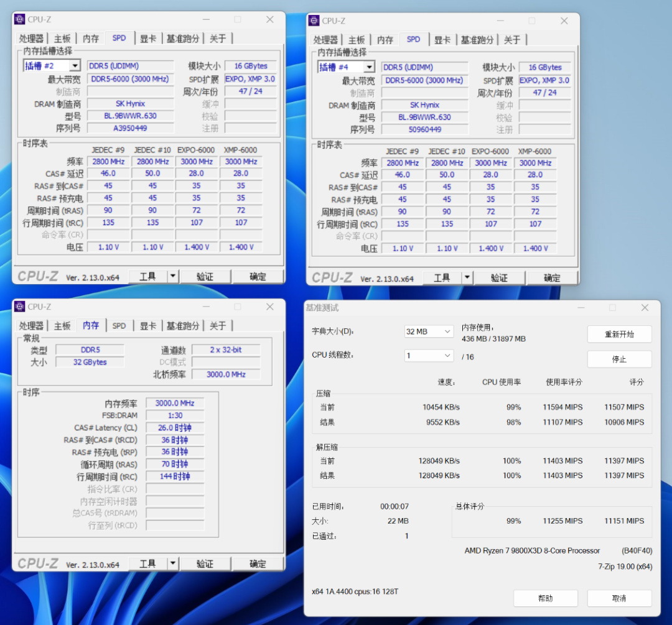This screenshot has width=672, height=625.
Task: Switch to SPD tab in bottom-left CPU-Z
Action: (x=119, y=326)
